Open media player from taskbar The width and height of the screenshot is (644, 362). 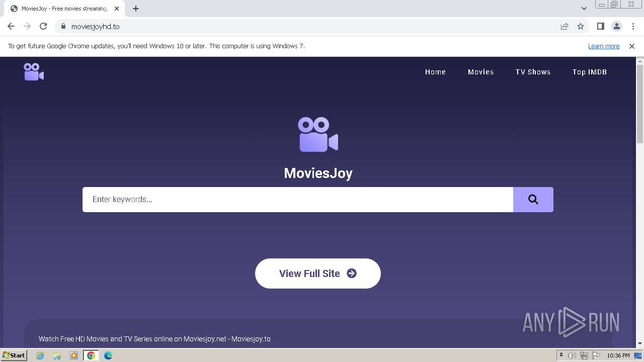point(74,355)
